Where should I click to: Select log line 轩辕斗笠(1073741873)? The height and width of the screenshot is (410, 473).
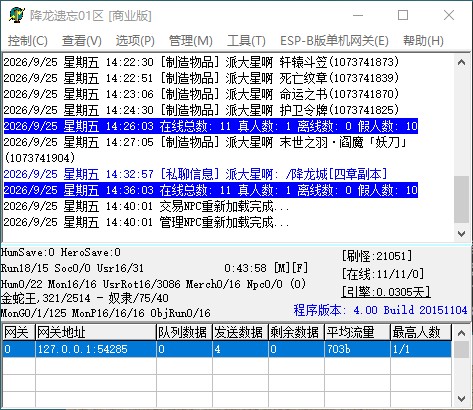pyautogui.click(x=201, y=62)
